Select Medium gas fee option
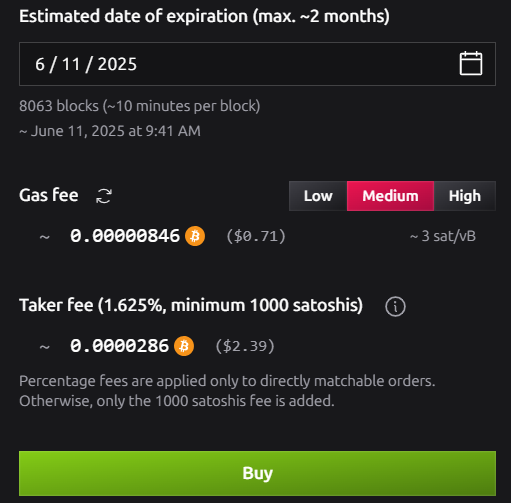The width and height of the screenshot is (511, 503). coord(390,196)
